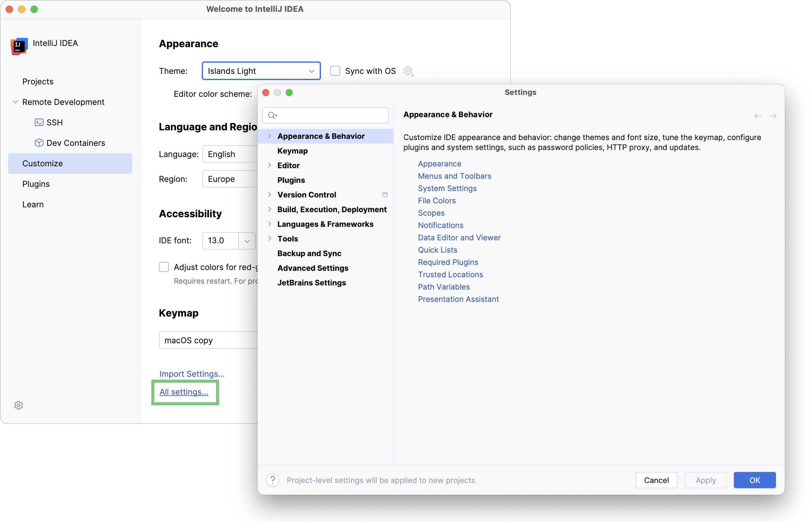Open the Notifications link

point(440,225)
